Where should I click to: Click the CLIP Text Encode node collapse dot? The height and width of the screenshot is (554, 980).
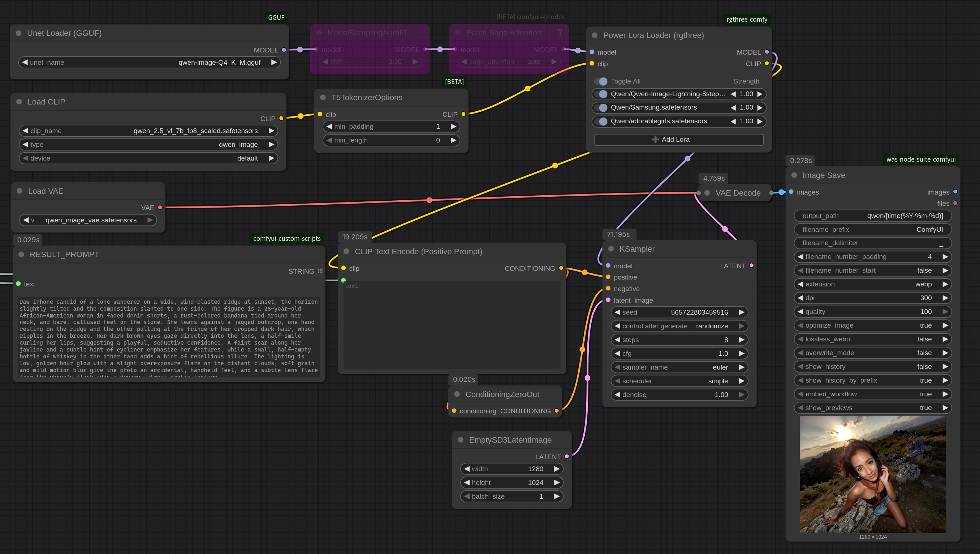[346, 251]
